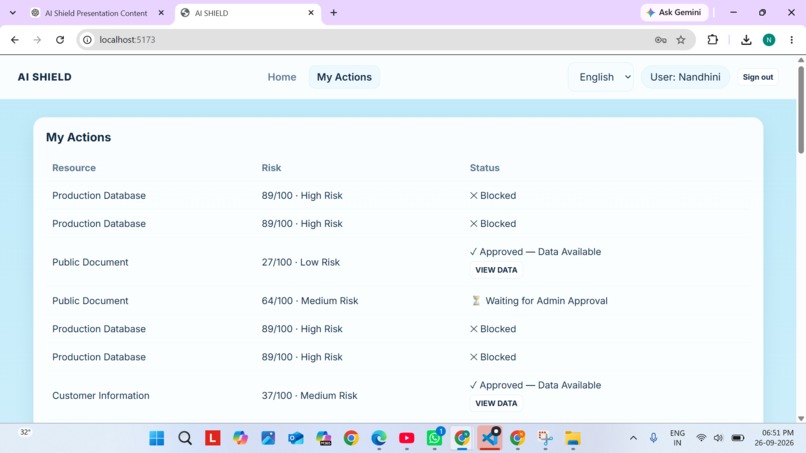Image resolution: width=806 pixels, height=453 pixels.
Task: Close the AI SHIELD tab
Action: (x=311, y=13)
